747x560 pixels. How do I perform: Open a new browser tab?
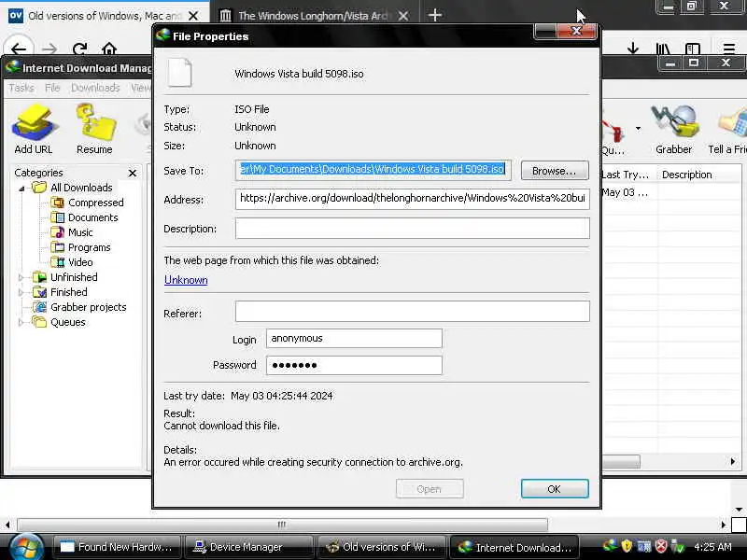click(x=434, y=15)
